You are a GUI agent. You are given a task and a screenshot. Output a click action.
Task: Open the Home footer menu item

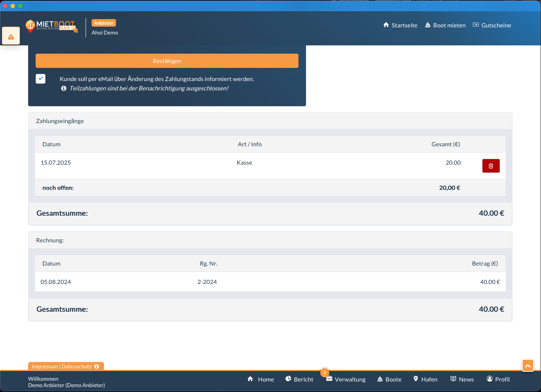tap(261, 379)
